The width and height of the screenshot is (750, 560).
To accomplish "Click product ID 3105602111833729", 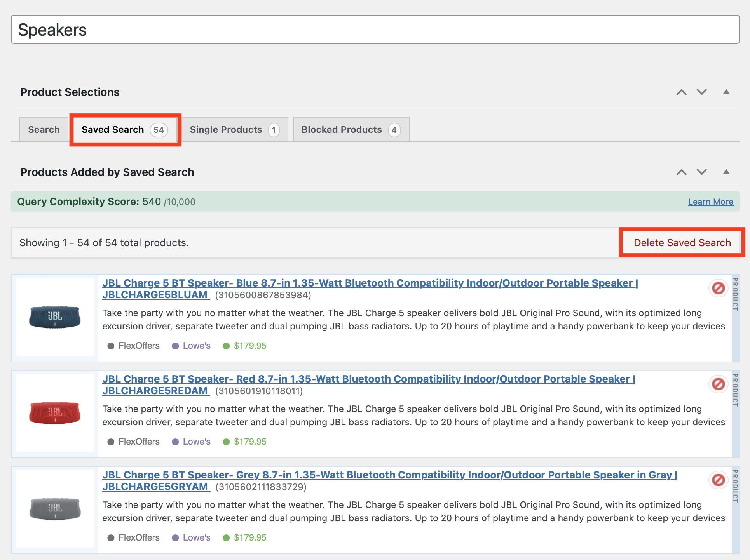I will click(x=261, y=487).
